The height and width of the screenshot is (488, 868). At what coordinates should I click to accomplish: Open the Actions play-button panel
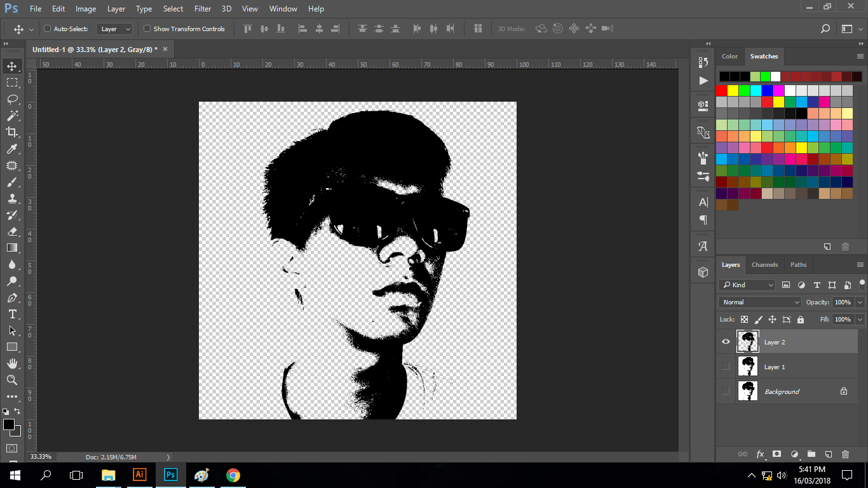click(703, 81)
